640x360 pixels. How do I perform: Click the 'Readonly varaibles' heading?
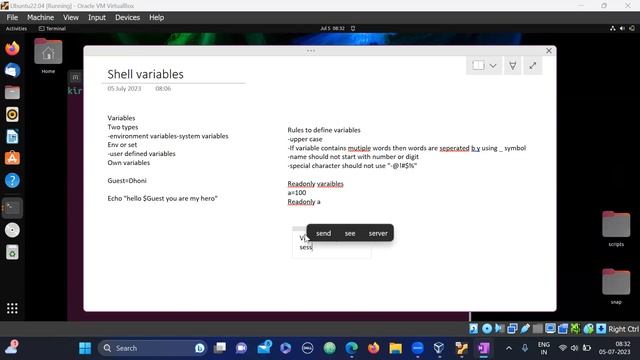(316, 184)
